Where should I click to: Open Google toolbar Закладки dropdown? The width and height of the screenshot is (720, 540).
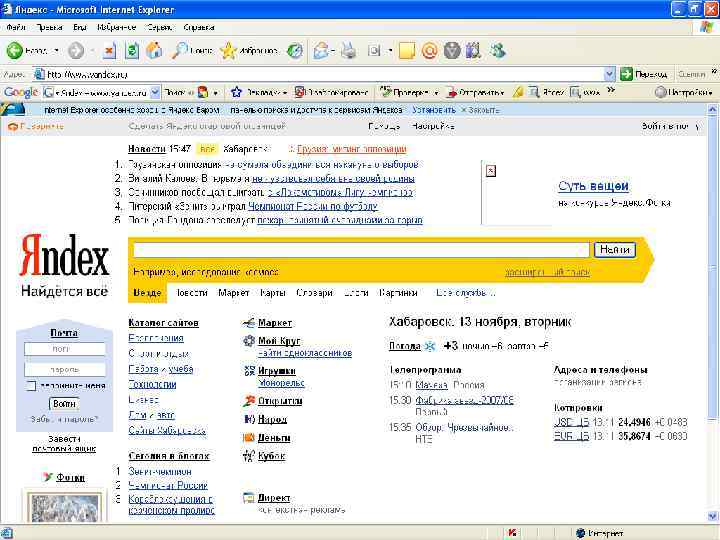point(285,93)
